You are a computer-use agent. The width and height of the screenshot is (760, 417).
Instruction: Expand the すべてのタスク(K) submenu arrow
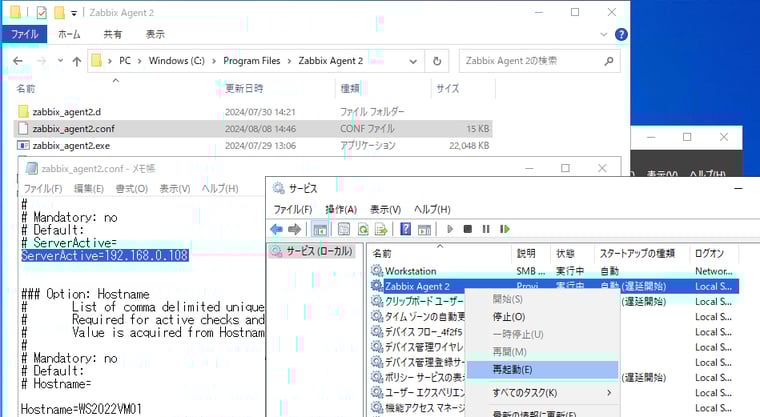click(609, 393)
